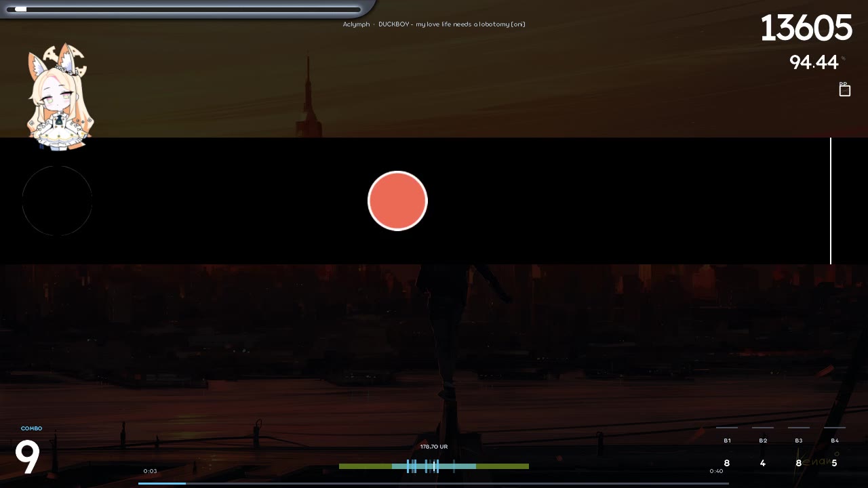Click the count 4 under B2
Image resolution: width=868 pixels, height=488 pixels.
tap(763, 464)
